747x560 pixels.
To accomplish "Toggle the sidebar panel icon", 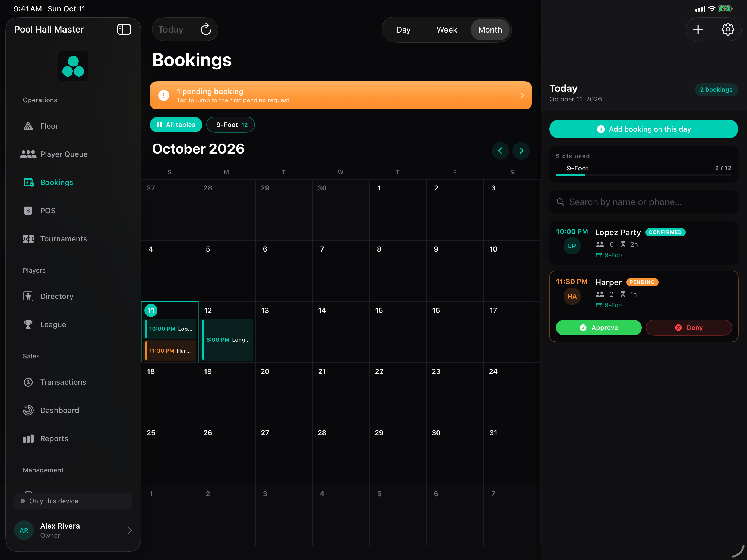I will pyautogui.click(x=124, y=29).
